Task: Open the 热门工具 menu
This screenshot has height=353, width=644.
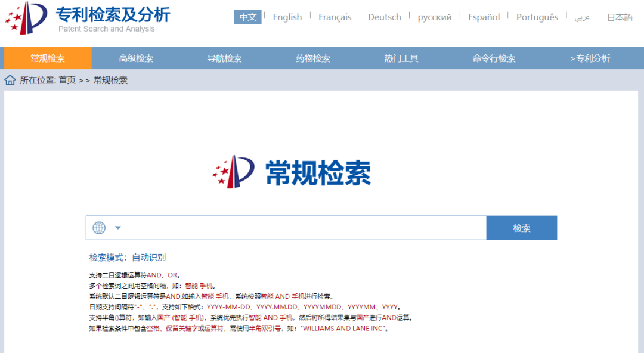Action: tap(401, 58)
